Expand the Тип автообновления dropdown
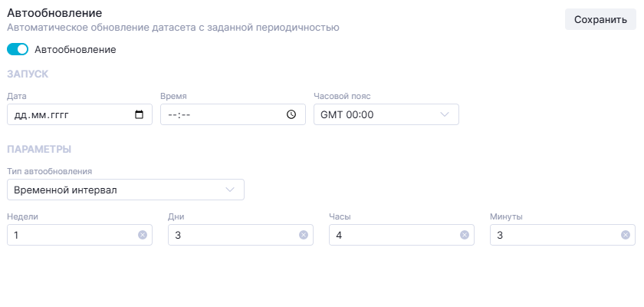 tap(125, 190)
